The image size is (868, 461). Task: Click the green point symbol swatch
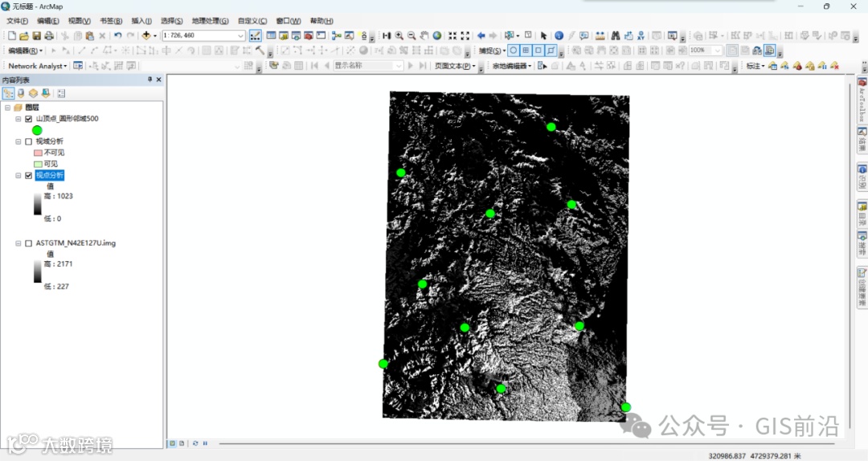[37, 131]
